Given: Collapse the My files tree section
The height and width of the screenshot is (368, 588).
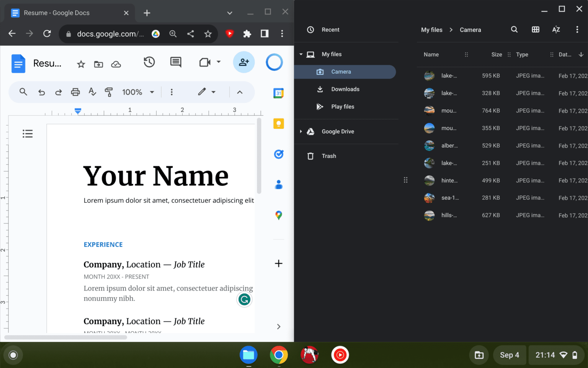Looking at the screenshot, I should coord(301,54).
